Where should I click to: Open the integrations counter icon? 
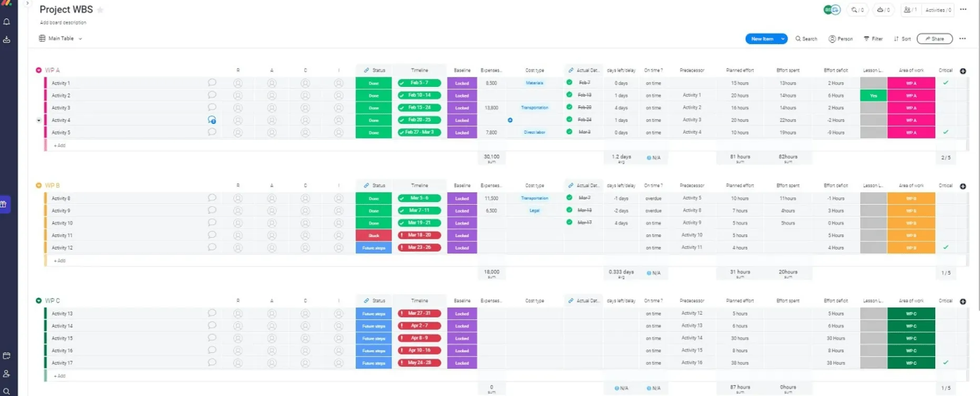(858, 10)
